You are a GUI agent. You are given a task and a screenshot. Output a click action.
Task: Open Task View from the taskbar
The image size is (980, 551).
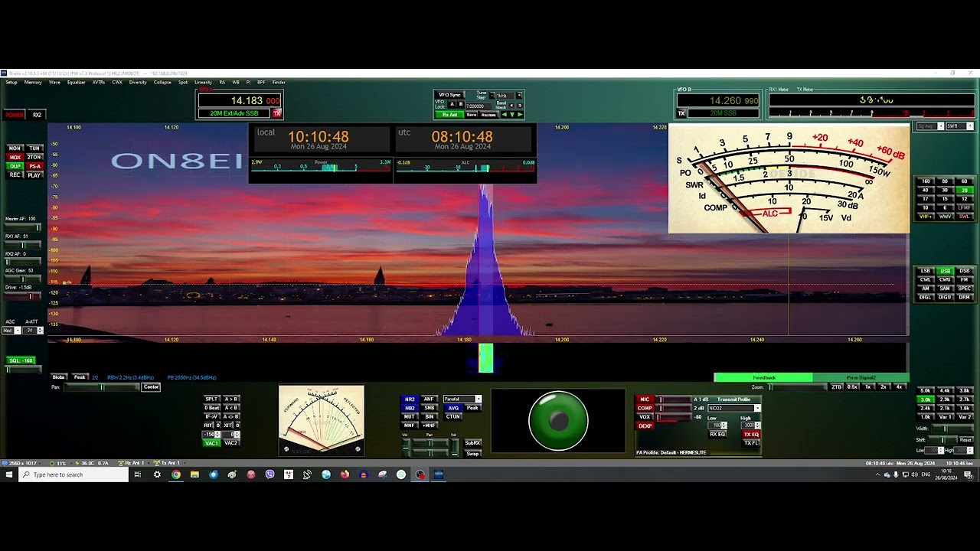(x=138, y=474)
